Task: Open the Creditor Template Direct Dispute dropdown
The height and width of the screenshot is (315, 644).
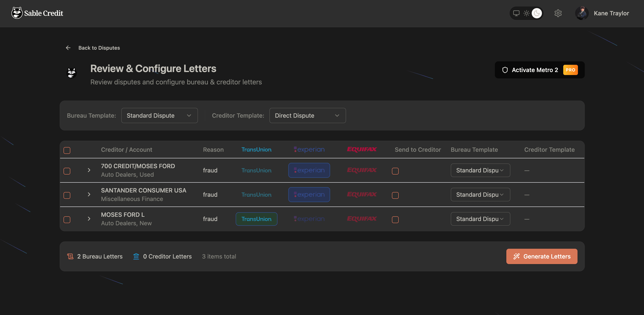Action: pyautogui.click(x=307, y=116)
